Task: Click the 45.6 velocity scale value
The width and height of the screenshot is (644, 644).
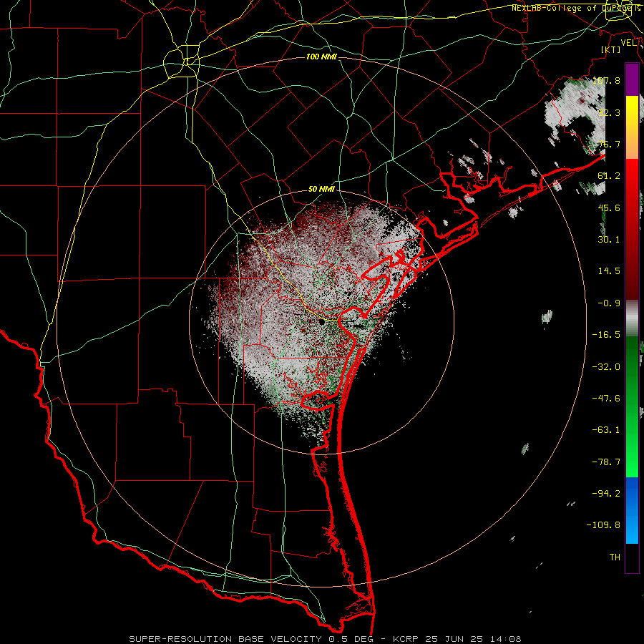Action: (609, 208)
